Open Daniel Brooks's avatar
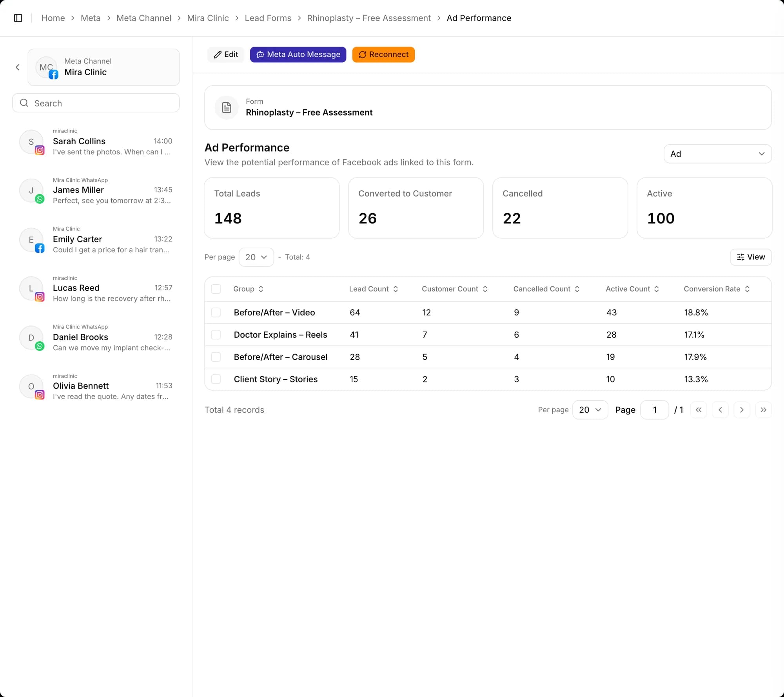 (x=31, y=338)
